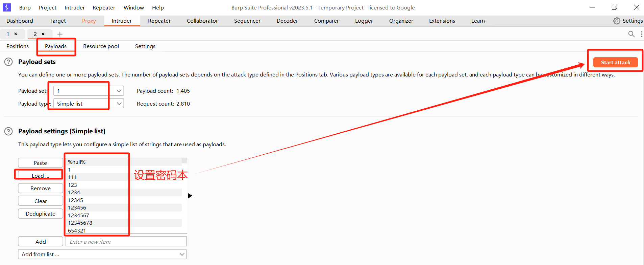This screenshot has height=265, width=644.
Task: Close Intruder tab 2 with its x
Action: [43, 34]
